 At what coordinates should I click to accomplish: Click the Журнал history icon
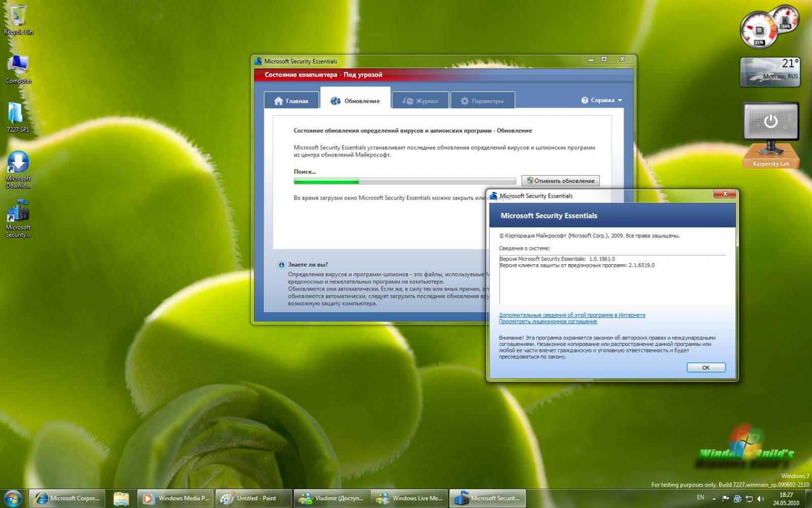pos(408,101)
